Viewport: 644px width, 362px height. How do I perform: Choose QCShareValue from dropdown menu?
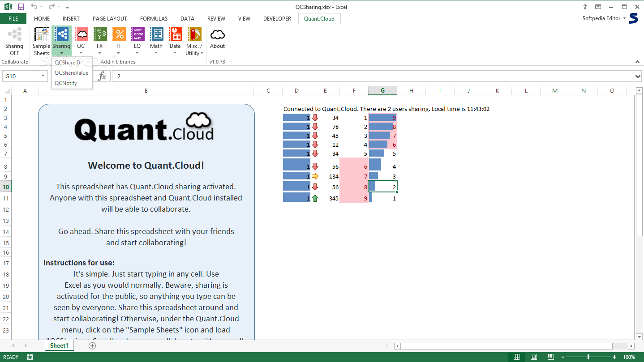[x=72, y=73]
